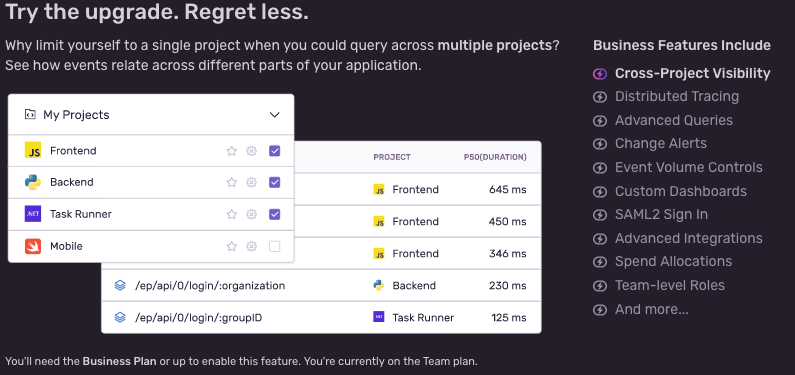Image resolution: width=795 pixels, height=375 pixels.
Task: Star the Mobile project
Action: click(232, 246)
